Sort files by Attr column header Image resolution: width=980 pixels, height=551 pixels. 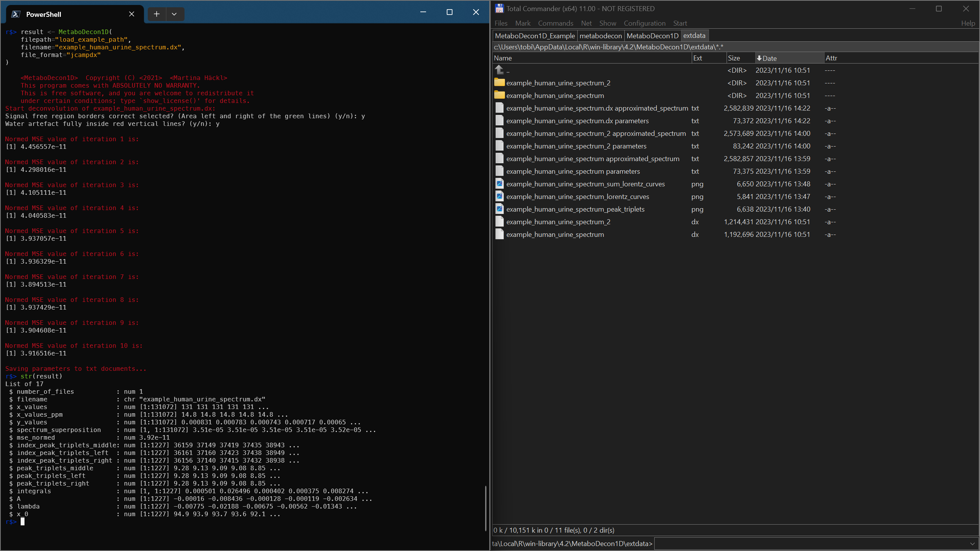coord(901,58)
